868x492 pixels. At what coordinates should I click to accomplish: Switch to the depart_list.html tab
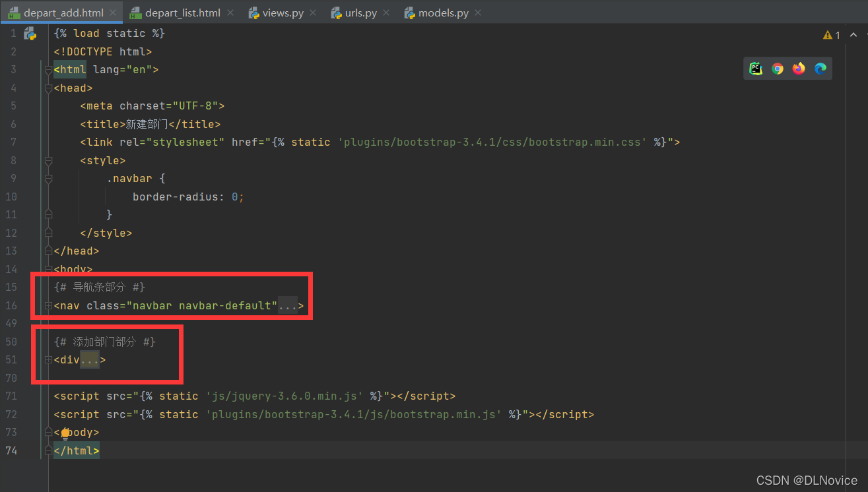pos(183,13)
